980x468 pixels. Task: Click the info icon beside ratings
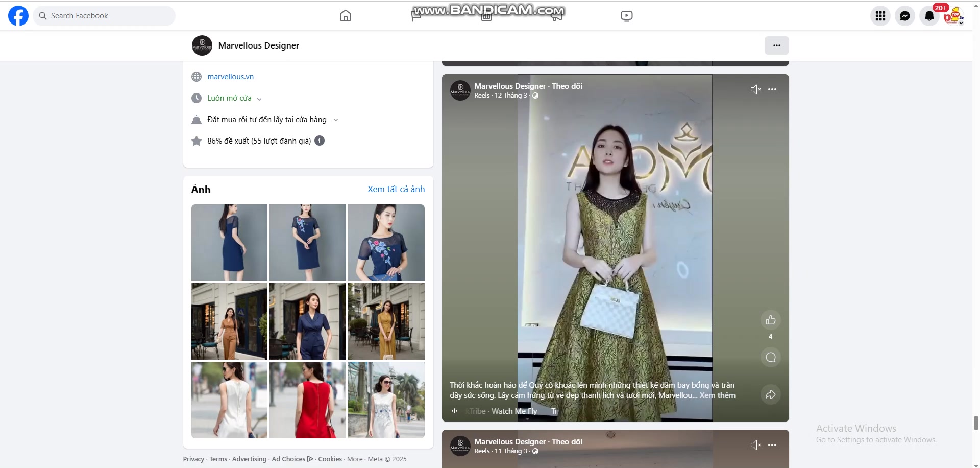pos(320,141)
